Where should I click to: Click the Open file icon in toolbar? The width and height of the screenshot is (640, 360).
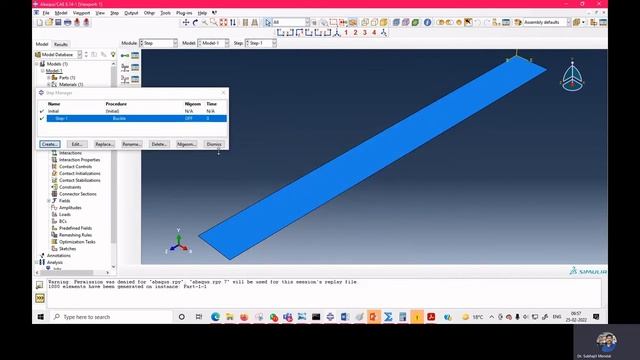pos(49,22)
